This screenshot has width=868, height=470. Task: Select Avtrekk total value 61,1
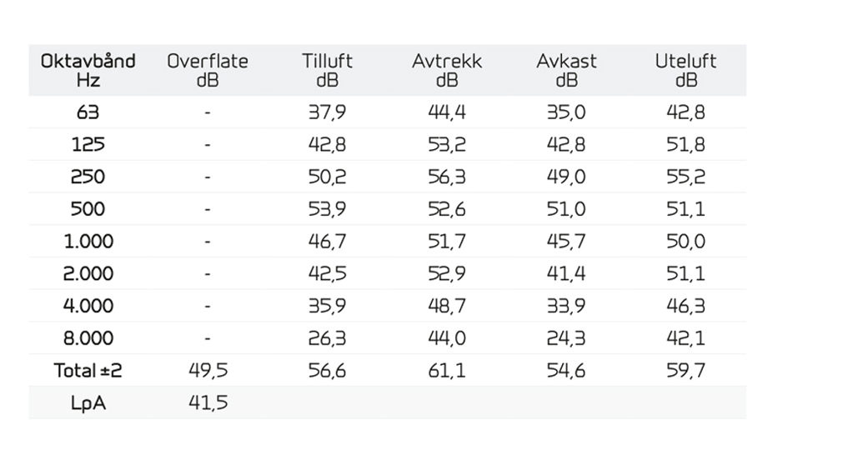[x=447, y=370]
